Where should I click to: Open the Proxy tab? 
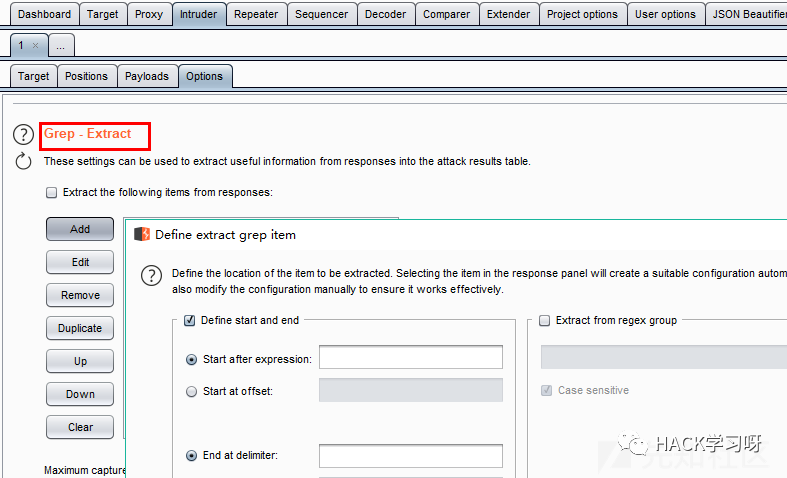click(x=149, y=15)
